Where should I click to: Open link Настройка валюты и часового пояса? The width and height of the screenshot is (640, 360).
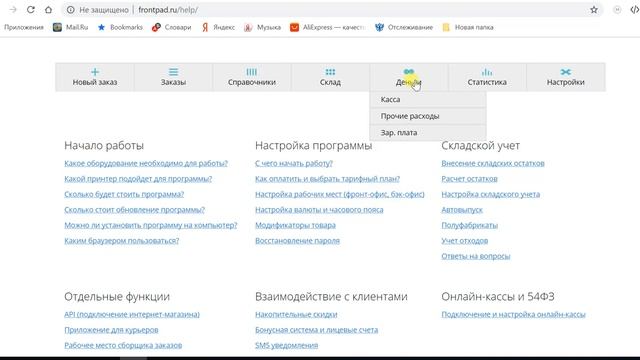pyautogui.click(x=319, y=210)
